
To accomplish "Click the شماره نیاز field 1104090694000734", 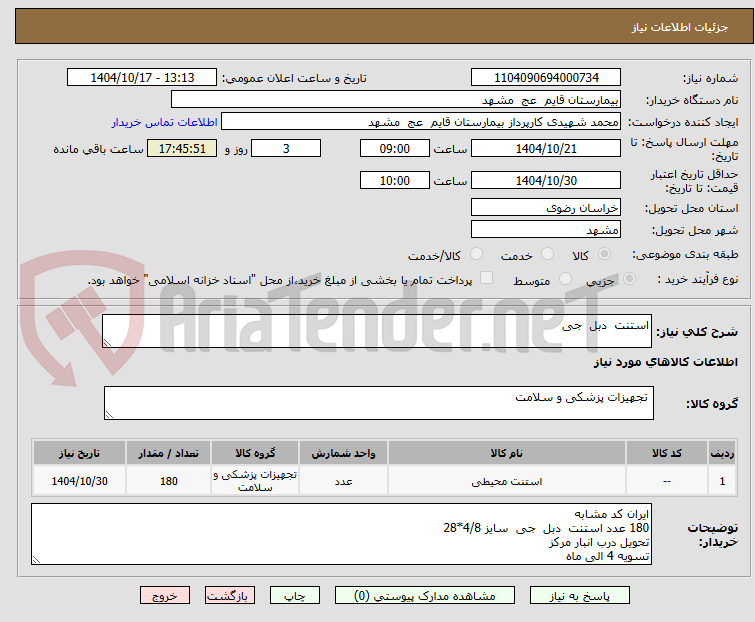I will click(546, 78).
